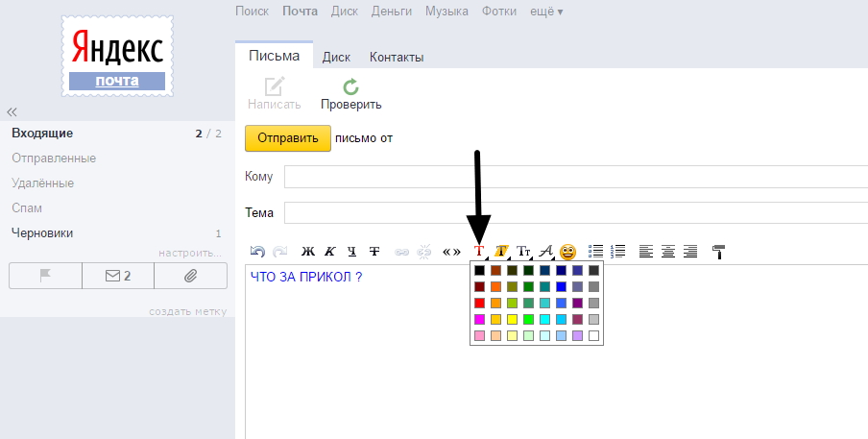Open the emoticon smiley picker
Screen dimensions: 868x439
point(568,252)
